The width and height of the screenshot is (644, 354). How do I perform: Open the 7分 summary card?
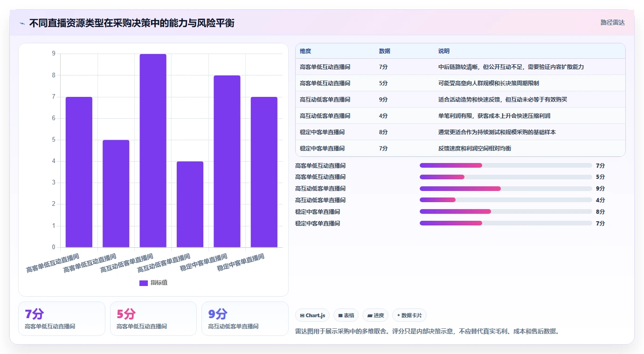[62, 319]
